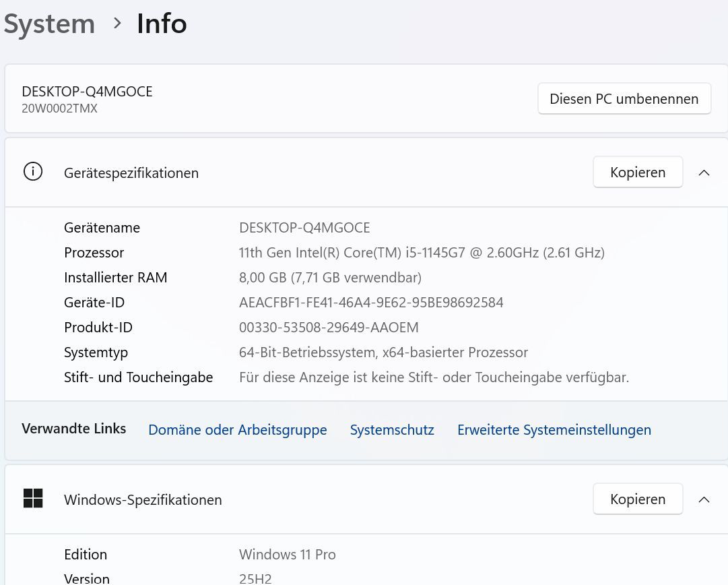This screenshot has height=585, width=728.
Task: Collapse the Gerätespezifikationen section using its chevron
Action: point(704,173)
